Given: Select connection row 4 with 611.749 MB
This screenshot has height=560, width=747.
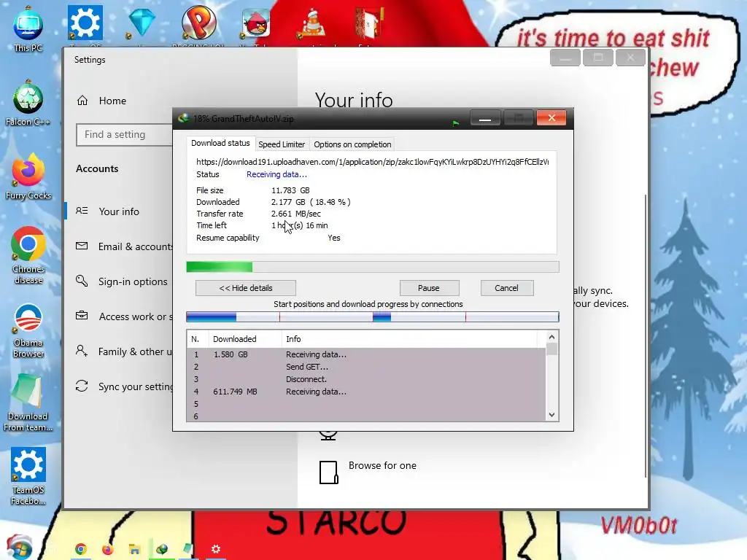Looking at the screenshot, I should click(366, 392).
